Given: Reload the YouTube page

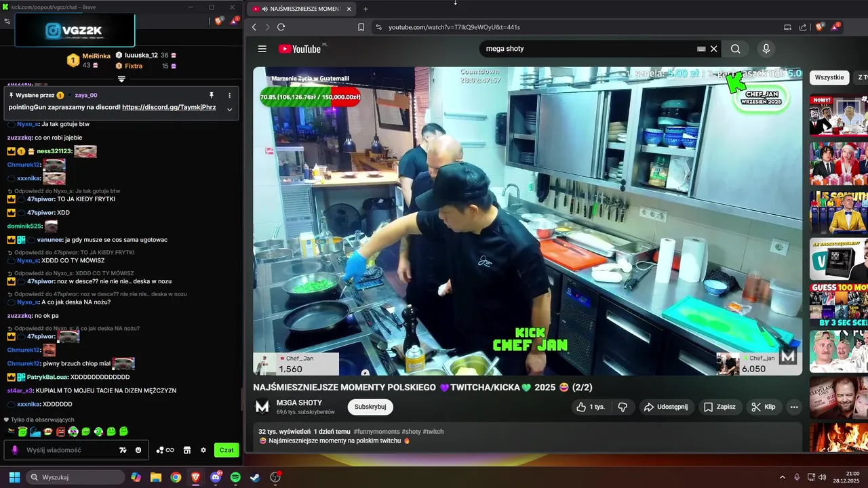Looking at the screenshot, I should click(281, 27).
